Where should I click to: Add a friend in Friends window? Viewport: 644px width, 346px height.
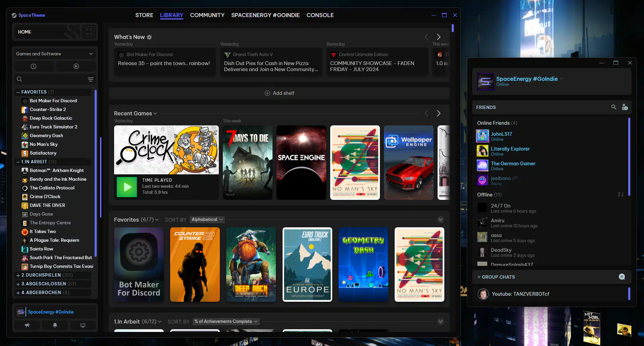coord(625,107)
